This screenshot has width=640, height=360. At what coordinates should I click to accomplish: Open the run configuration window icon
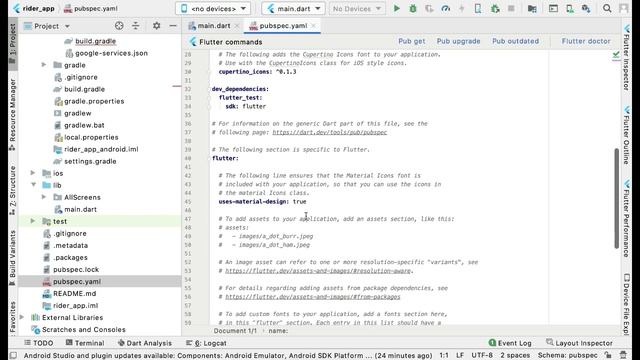553,9
